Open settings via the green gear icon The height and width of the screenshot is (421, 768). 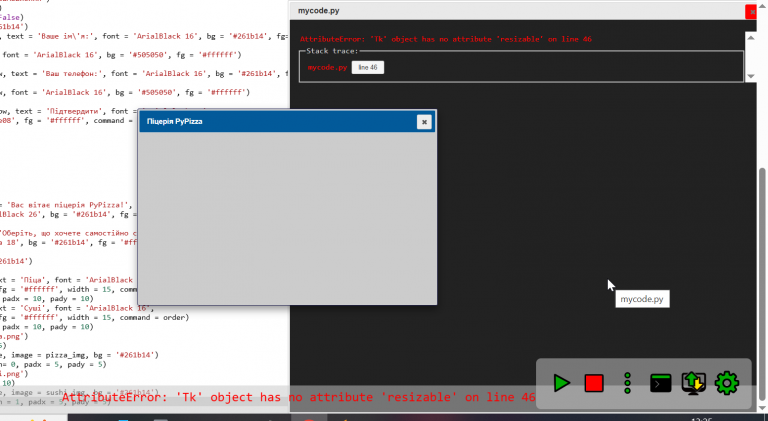(727, 383)
